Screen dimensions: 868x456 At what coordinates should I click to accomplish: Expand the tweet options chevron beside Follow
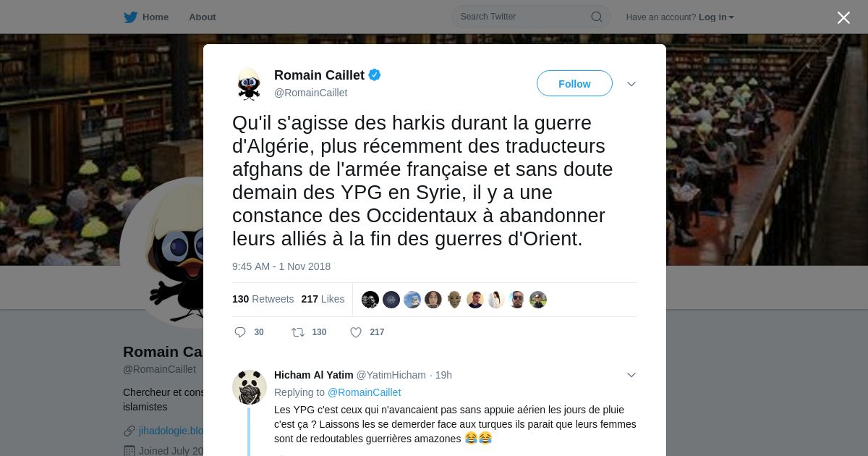click(x=631, y=84)
